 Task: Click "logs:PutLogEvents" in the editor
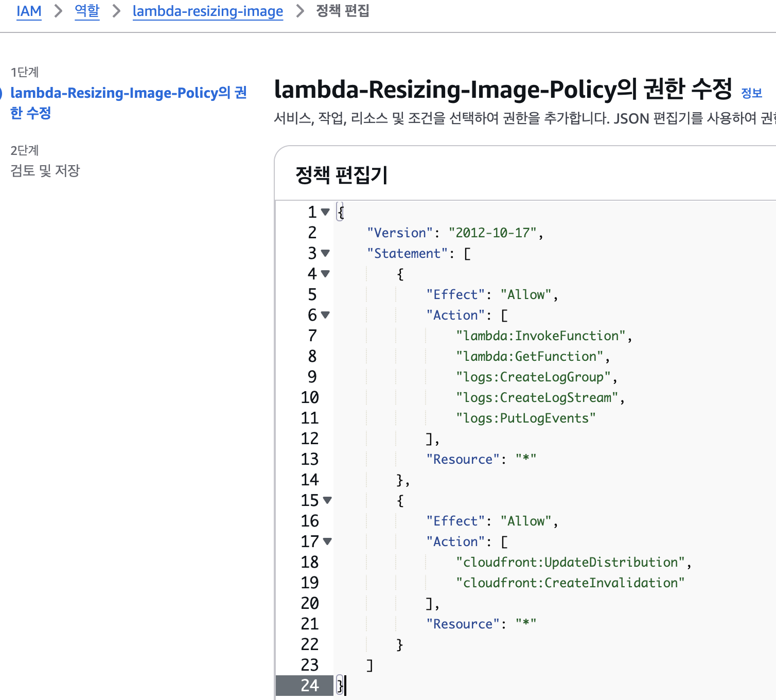coord(526,418)
